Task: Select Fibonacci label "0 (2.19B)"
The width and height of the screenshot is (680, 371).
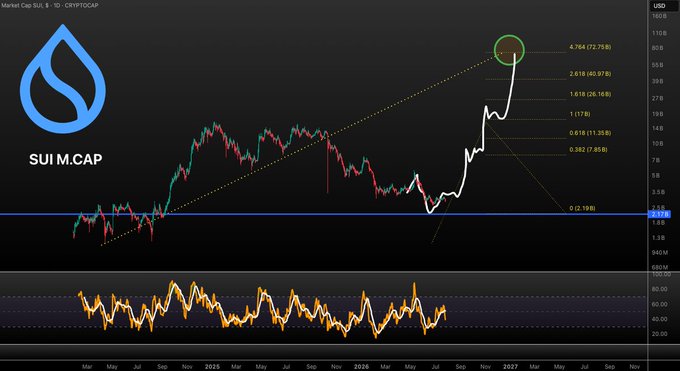Action: click(x=582, y=208)
